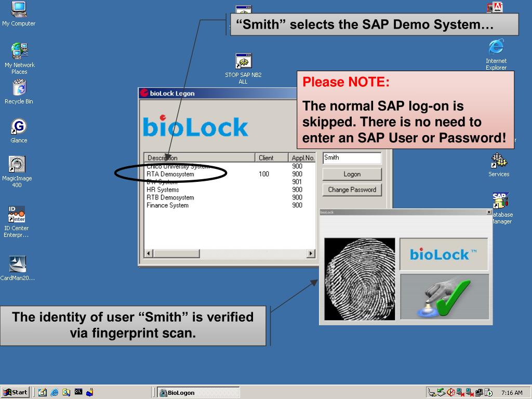Click the taskbar clock showing 7:16 AM
This screenshot has width=532, height=399.
point(512,393)
